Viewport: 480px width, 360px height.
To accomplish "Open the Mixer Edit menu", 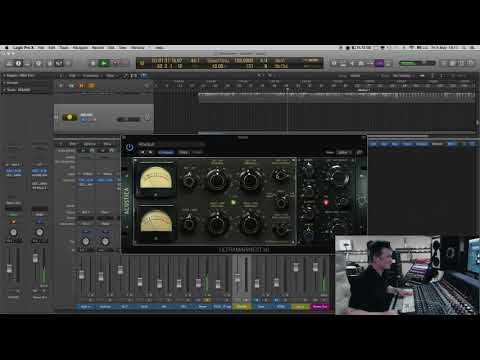I will (x=73, y=144).
